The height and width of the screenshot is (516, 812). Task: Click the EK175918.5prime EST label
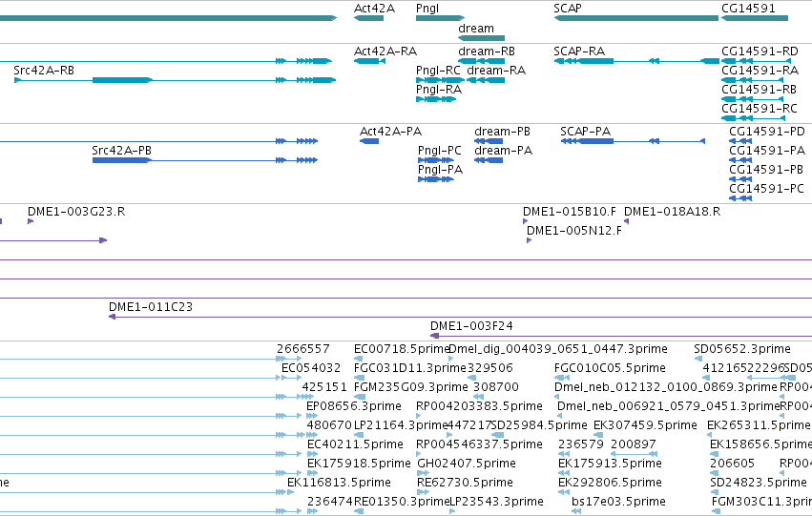pos(359,464)
